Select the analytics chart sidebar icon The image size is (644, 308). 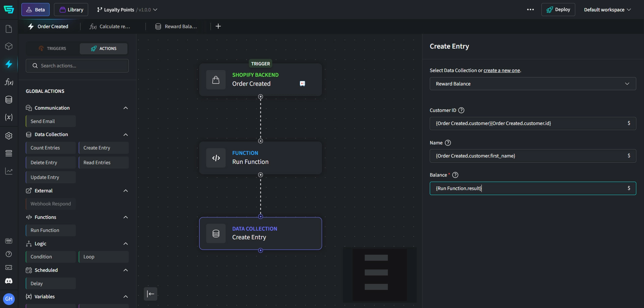point(9,171)
